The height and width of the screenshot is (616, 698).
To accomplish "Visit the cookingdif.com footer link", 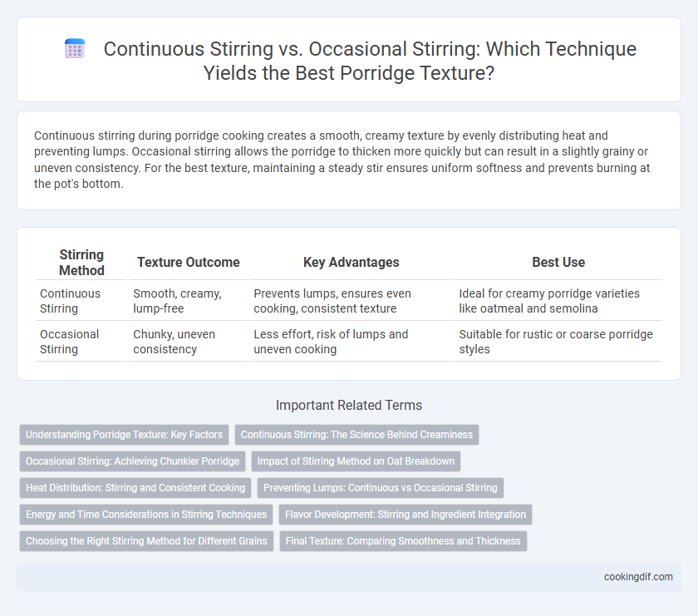I will [x=638, y=577].
